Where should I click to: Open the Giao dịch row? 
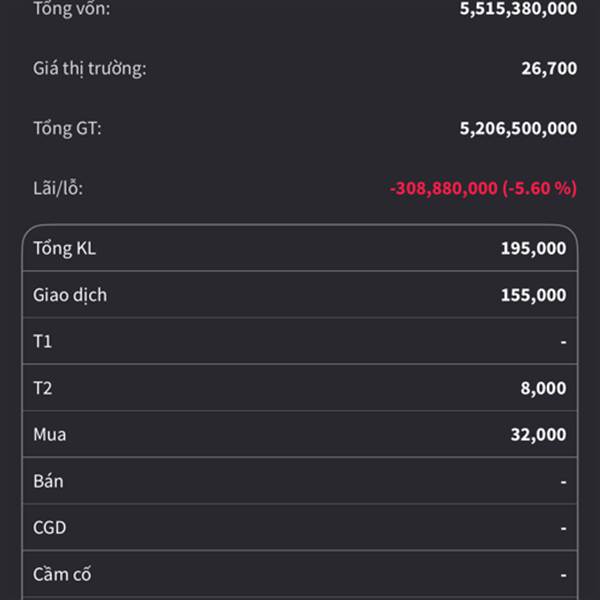70,295
